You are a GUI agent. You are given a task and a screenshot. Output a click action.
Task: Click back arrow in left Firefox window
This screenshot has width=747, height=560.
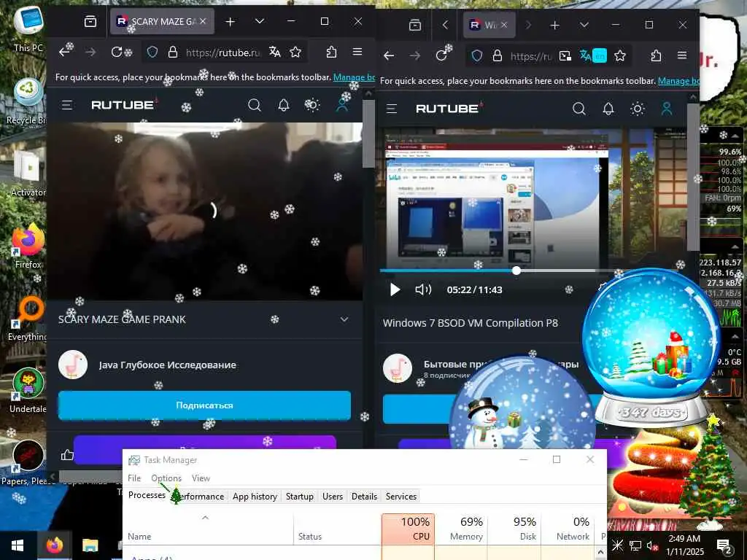64,52
